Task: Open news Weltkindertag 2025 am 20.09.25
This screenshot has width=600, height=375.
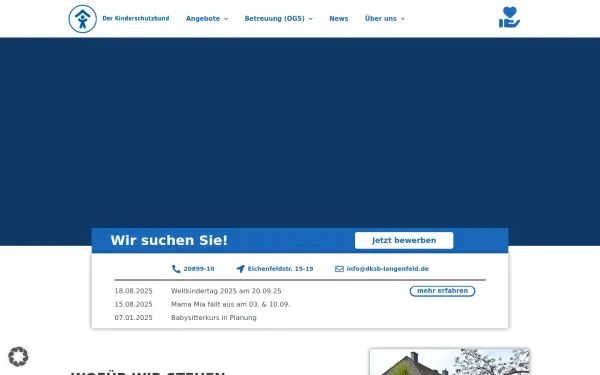Action: click(226, 291)
